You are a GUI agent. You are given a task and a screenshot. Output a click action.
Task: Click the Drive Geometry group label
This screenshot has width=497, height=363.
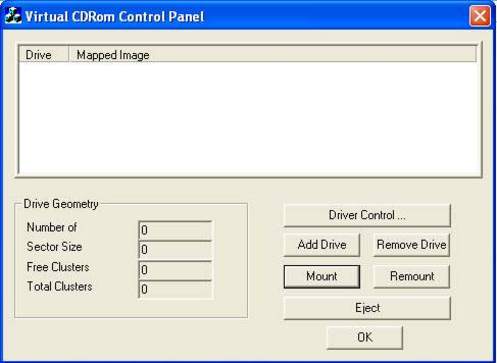61,204
